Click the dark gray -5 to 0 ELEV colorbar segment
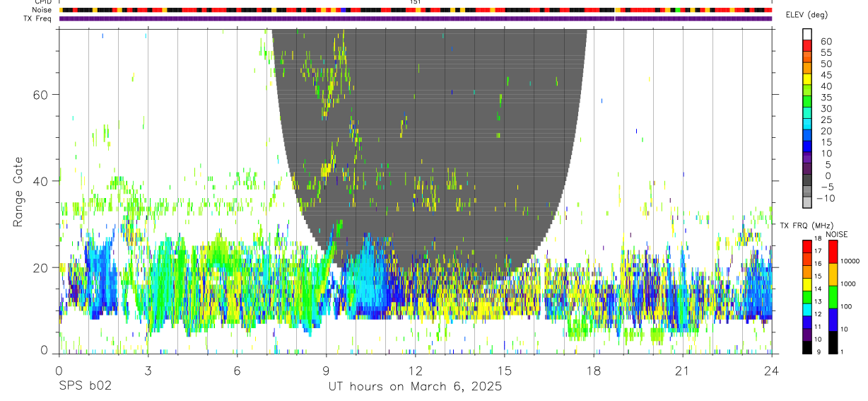 807,180
